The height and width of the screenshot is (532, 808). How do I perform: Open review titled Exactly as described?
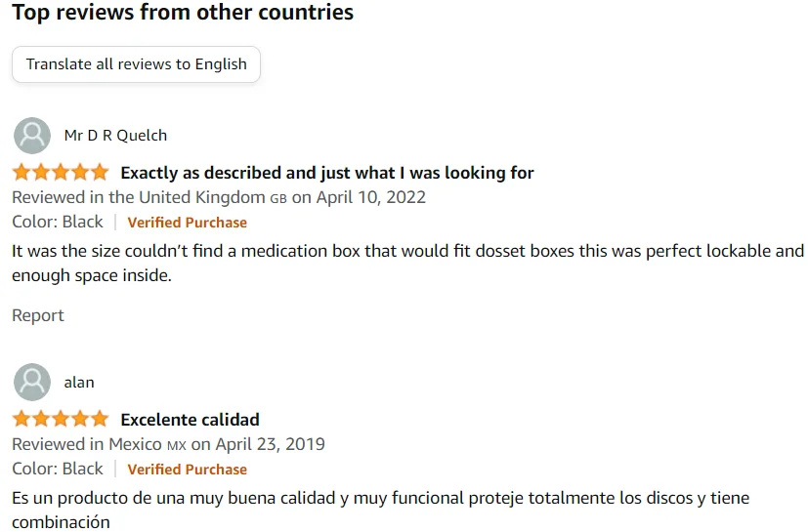point(326,173)
